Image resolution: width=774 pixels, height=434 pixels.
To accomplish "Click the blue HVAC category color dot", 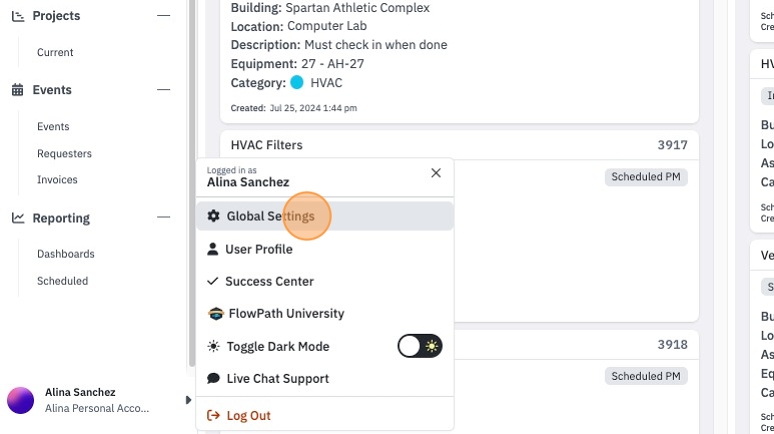I will [297, 82].
